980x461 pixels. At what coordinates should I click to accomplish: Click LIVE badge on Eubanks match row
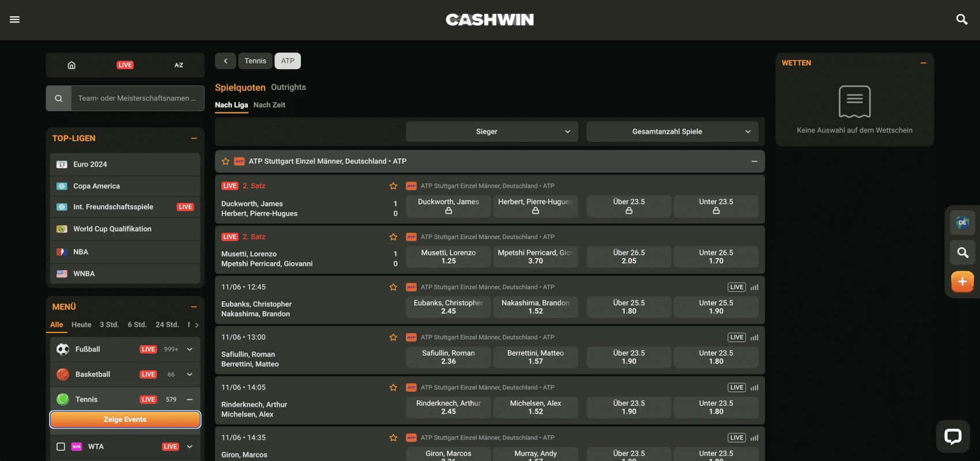pyautogui.click(x=737, y=287)
